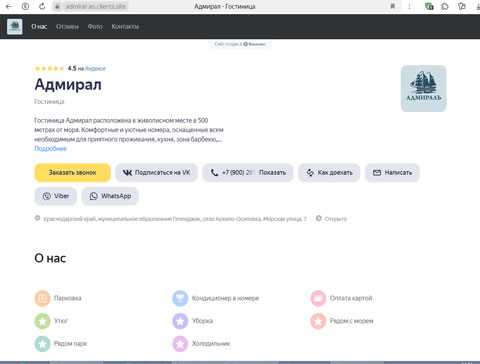Click the address bar URL admiral-ao.clients.site

click(x=96, y=6)
